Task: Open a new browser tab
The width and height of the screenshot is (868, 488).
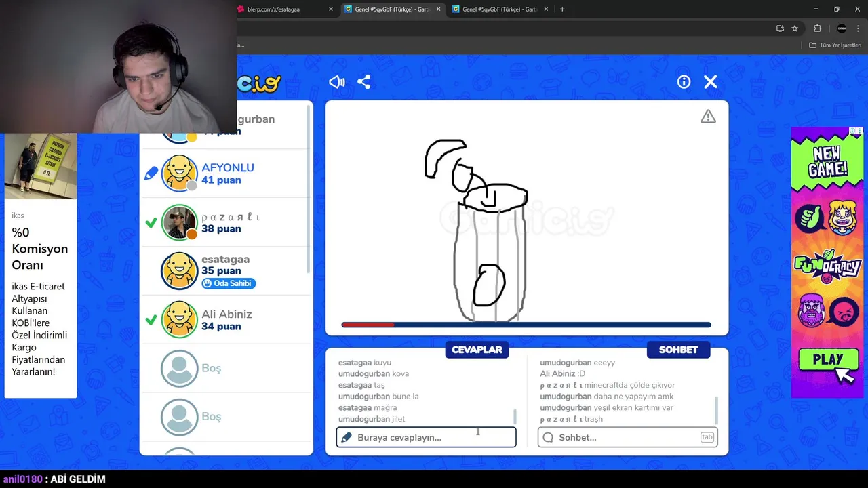Action: 562,9
